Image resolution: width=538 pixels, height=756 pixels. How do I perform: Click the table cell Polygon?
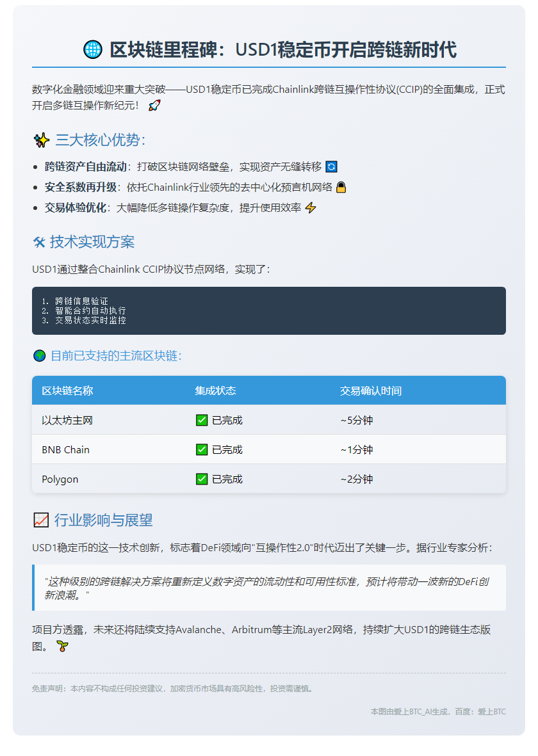(x=60, y=479)
